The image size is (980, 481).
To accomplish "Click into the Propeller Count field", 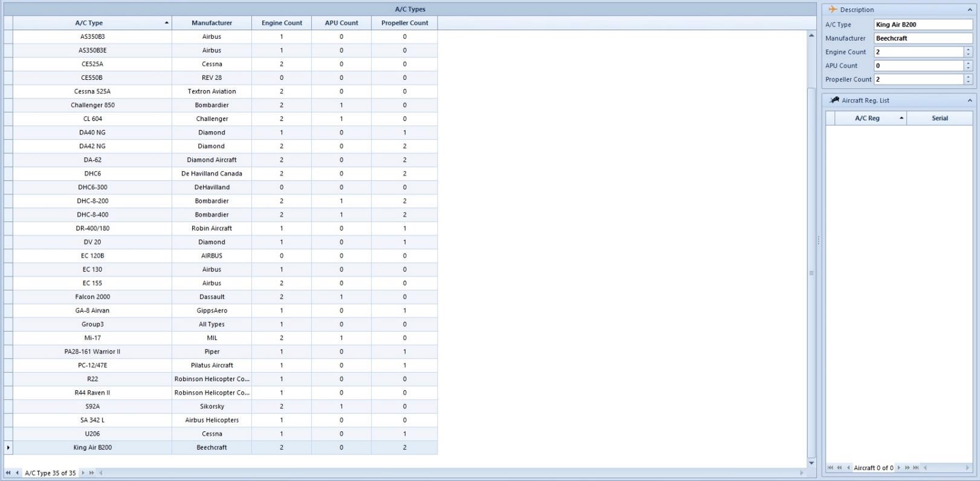I will [x=919, y=79].
